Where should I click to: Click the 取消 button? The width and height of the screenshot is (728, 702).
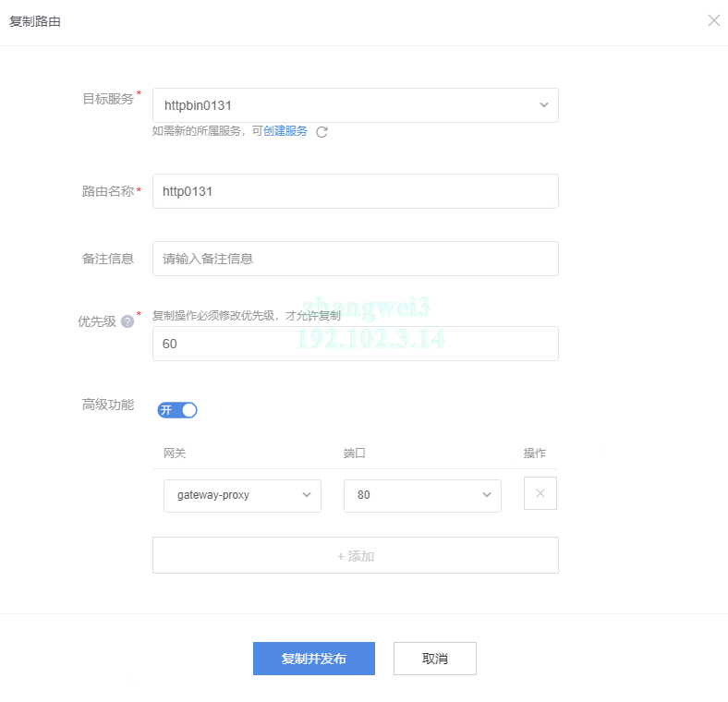434,659
